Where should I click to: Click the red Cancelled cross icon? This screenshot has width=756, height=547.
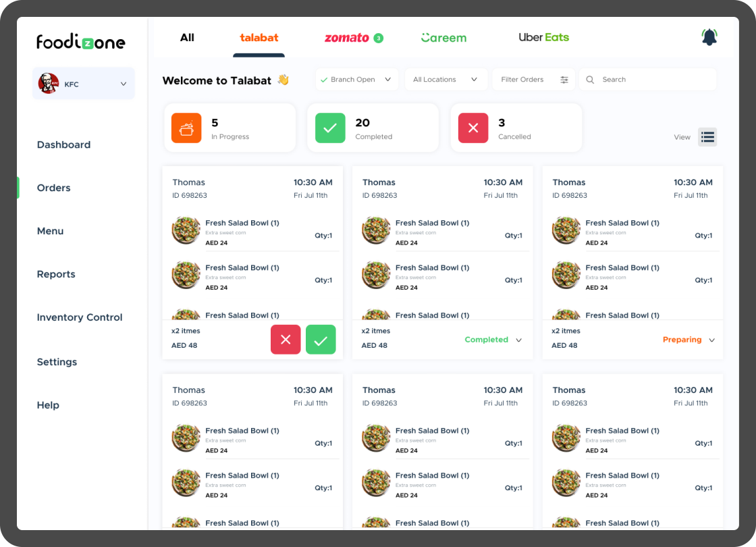click(x=473, y=128)
